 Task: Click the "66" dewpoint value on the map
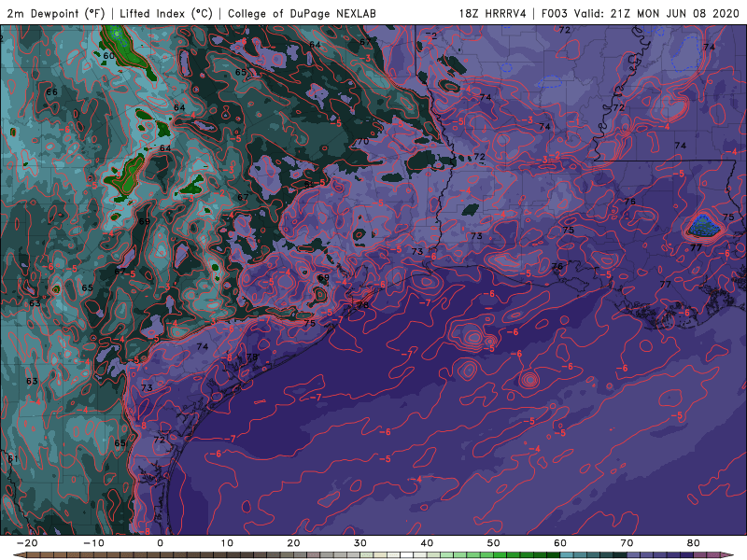[51, 91]
